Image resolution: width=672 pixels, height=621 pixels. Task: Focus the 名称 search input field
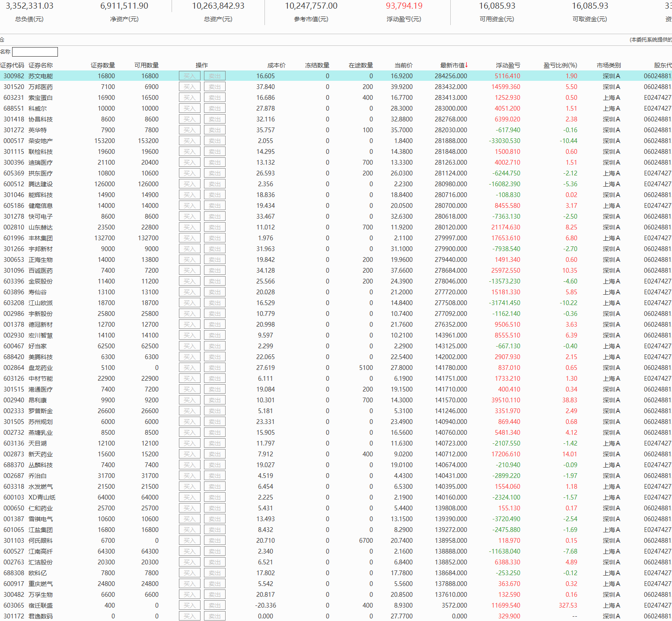click(x=35, y=52)
